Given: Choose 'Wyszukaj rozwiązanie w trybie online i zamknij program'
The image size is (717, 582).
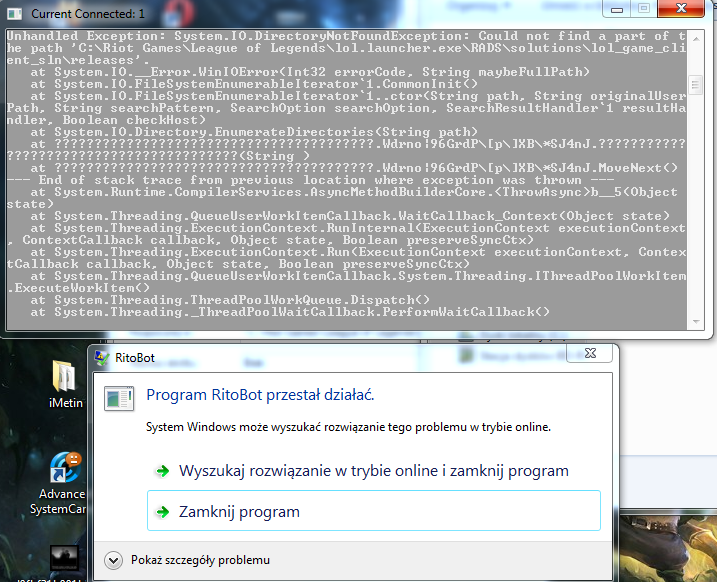Looking at the screenshot, I should click(x=374, y=471).
